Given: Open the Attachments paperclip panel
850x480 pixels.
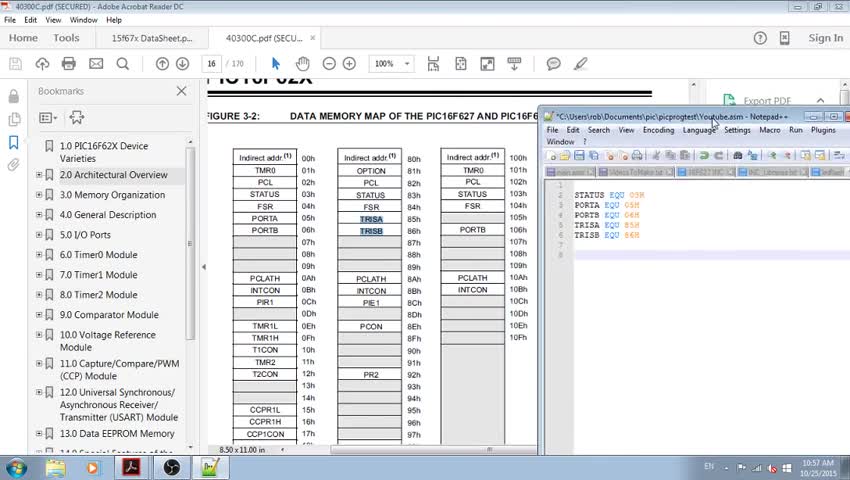Looking at the screenshot, I should coord(14,165).
